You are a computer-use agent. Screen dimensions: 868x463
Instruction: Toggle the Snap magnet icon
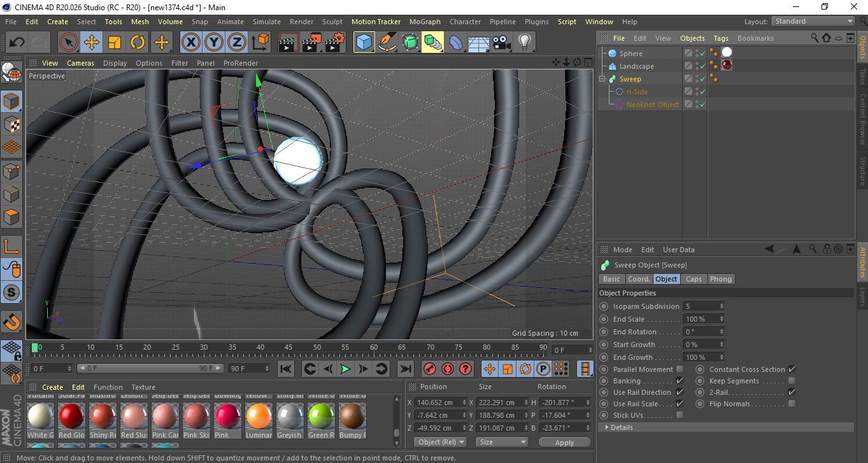point(12,321)
